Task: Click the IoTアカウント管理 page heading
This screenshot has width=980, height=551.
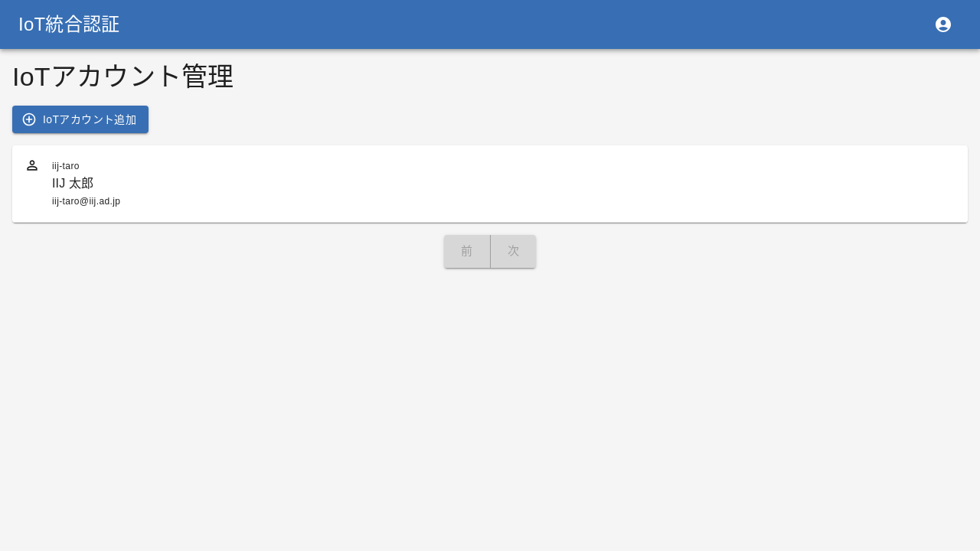Action: coord(122,77)
